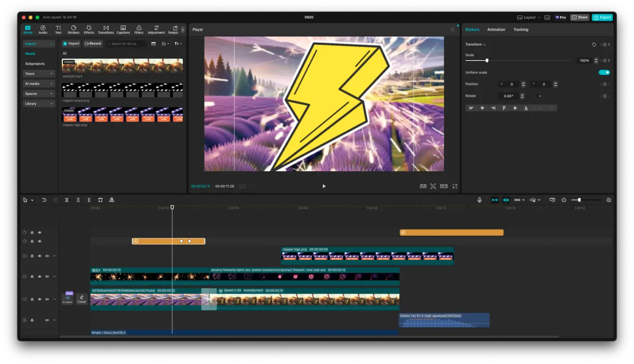This screenshot has width=634, height=364.
Task: Hide the second sticker track with eye icon
Action: tap(40, 241)
